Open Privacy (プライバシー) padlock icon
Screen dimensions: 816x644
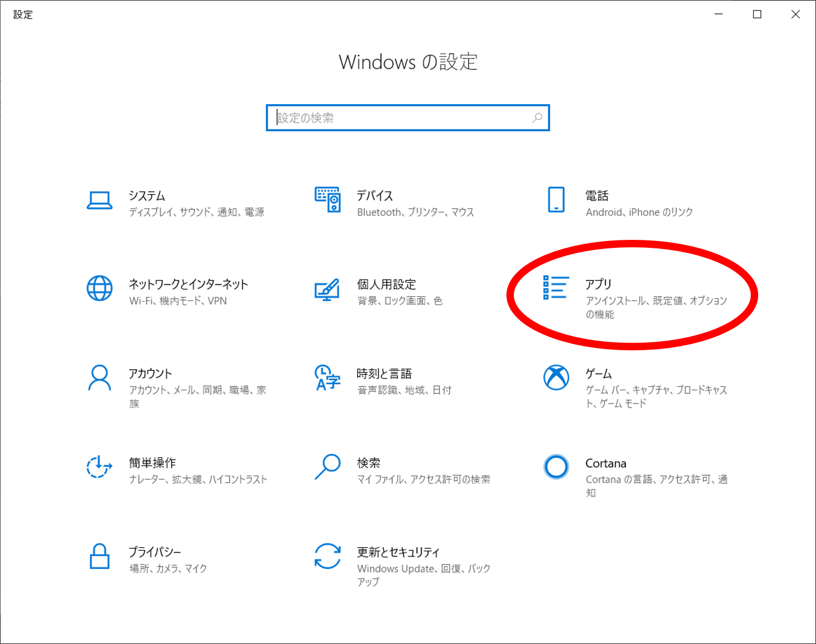click(100, 556)
